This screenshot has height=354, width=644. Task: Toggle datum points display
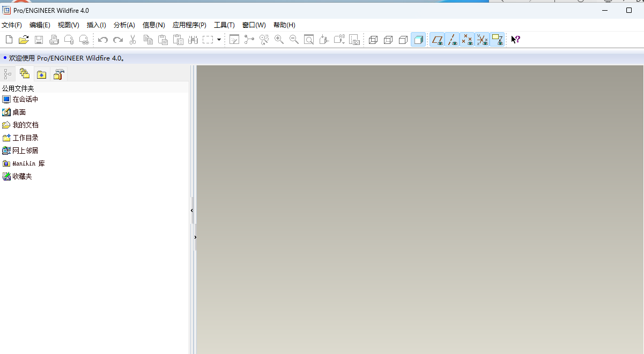pyautogui.click(x=468, y=40)
